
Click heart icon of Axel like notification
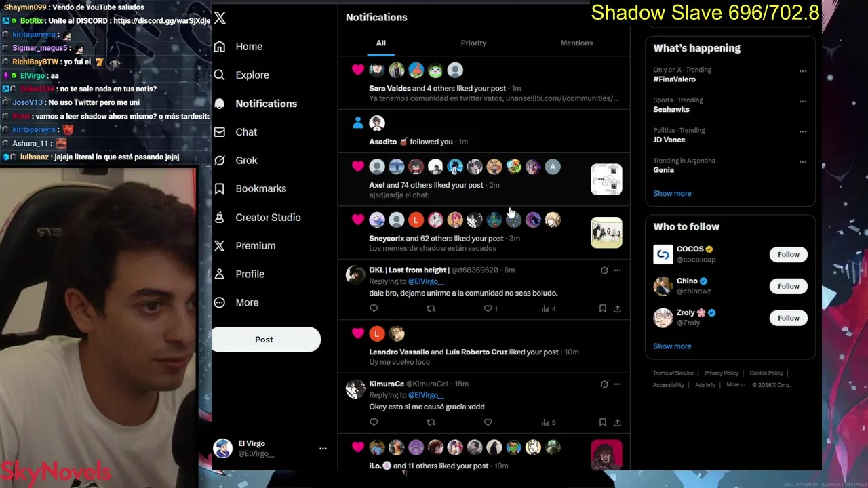coord(358,167)
